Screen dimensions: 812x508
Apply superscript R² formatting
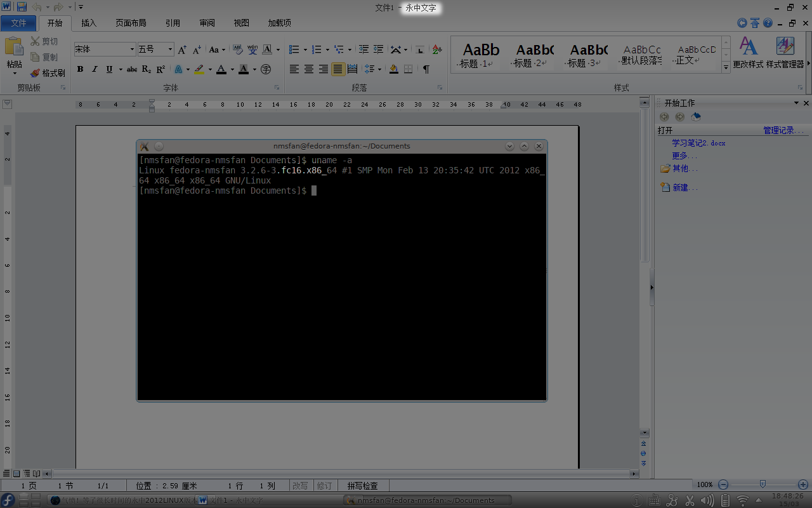[160, 69]
